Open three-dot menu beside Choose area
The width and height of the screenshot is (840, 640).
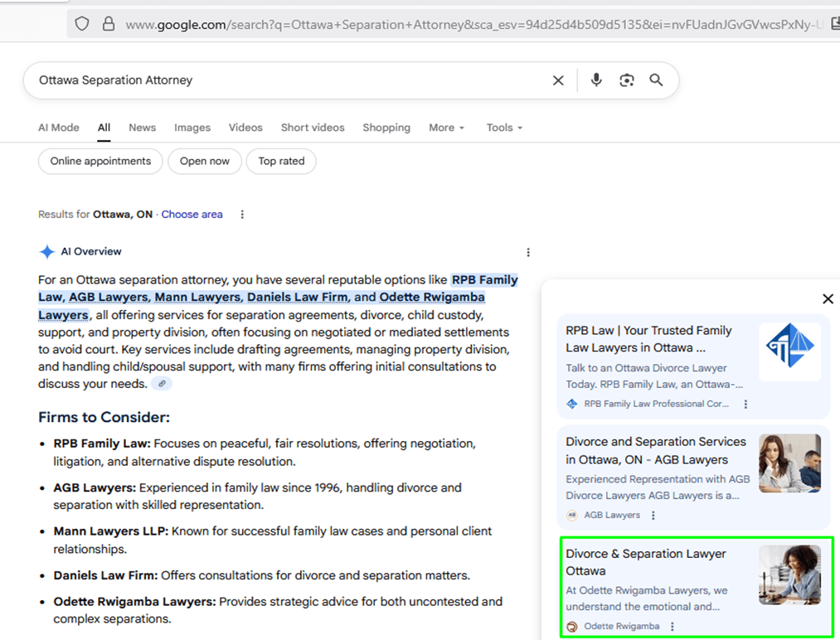242,215
